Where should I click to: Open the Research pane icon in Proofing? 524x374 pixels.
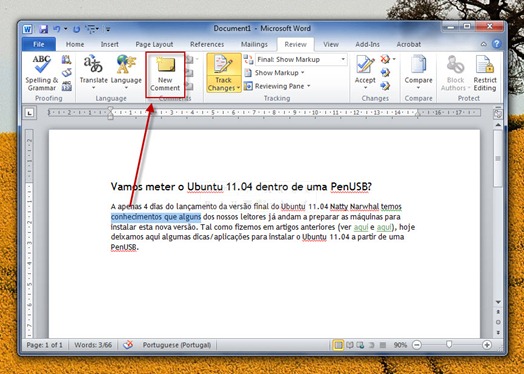coord(67,60)
